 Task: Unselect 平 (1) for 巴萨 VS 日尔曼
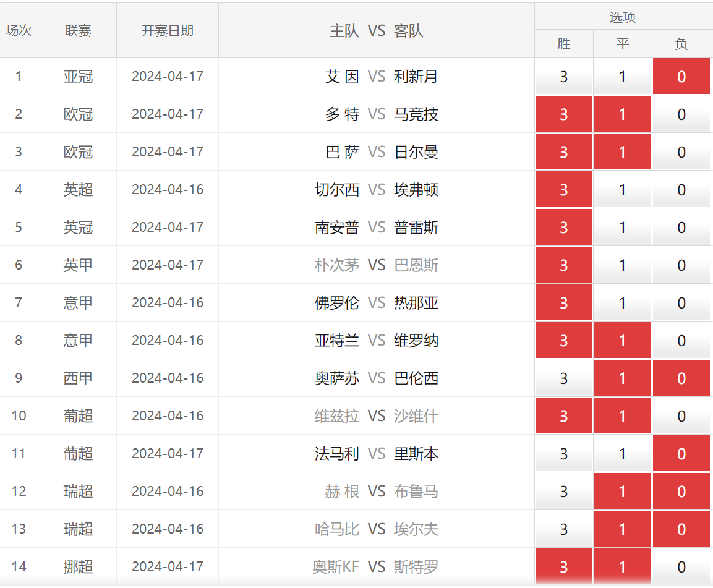tap(623, 152)
